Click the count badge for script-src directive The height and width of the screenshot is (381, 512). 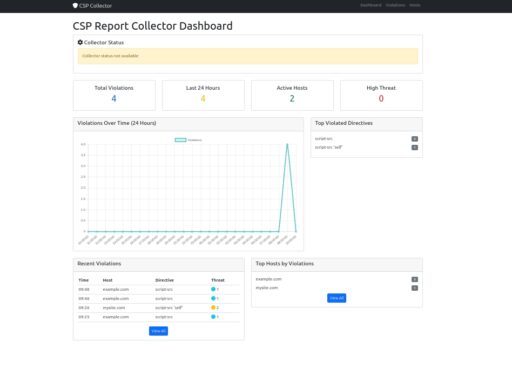click(415, 139)
